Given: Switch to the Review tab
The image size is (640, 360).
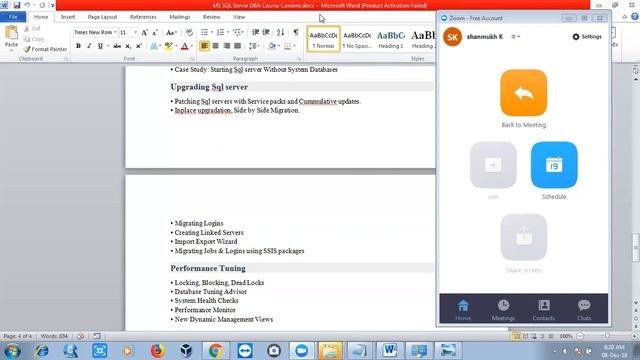Looking at the screenshot, I should point(211,17).
